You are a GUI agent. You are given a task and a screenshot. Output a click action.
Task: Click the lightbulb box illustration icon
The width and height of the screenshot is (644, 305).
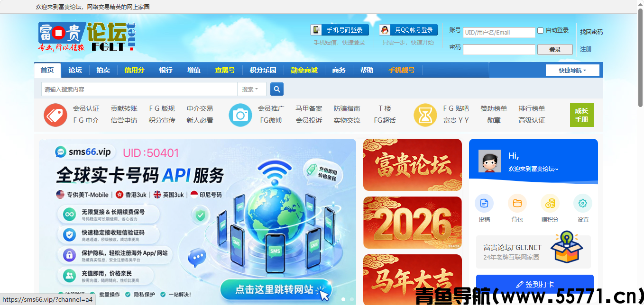click(568, 247)
